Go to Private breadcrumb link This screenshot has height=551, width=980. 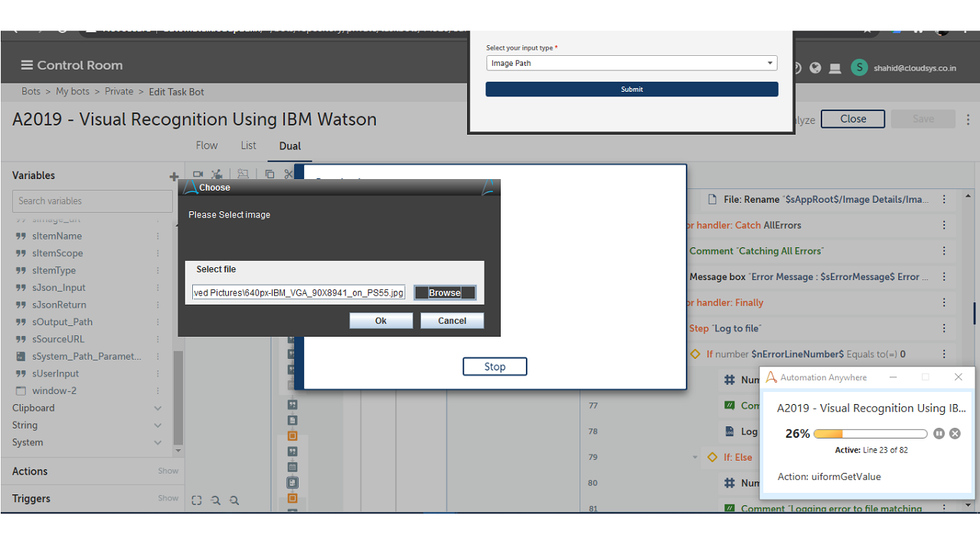pos(119,91)
